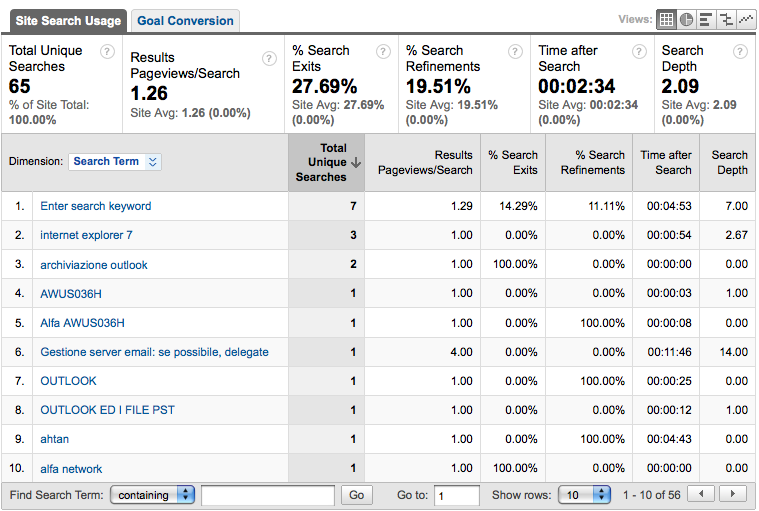Select the 4.00 pageviews value
The image size is (759, 511).
coord(461,352)
